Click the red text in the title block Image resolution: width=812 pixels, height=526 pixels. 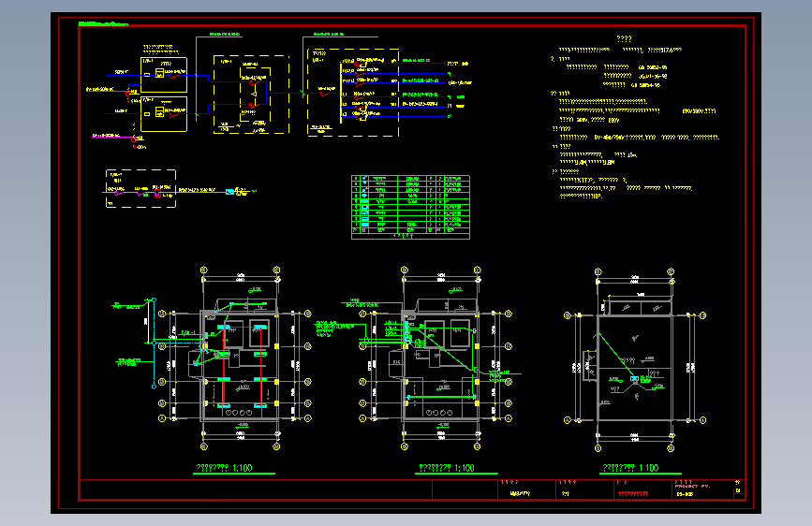[633, 494]
